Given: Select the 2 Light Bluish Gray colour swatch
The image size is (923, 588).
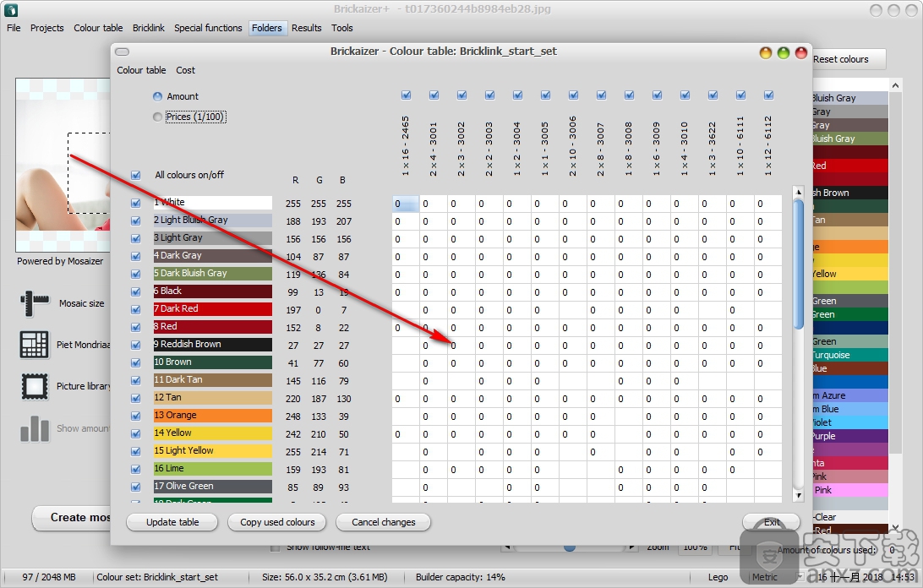Looking at the screenshot, I should pyautogui.click(x=212, y=220).
